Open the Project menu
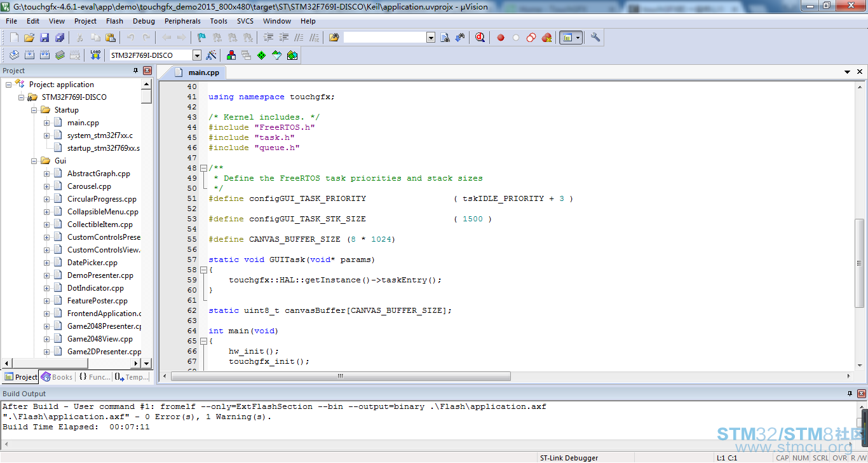 85,21
